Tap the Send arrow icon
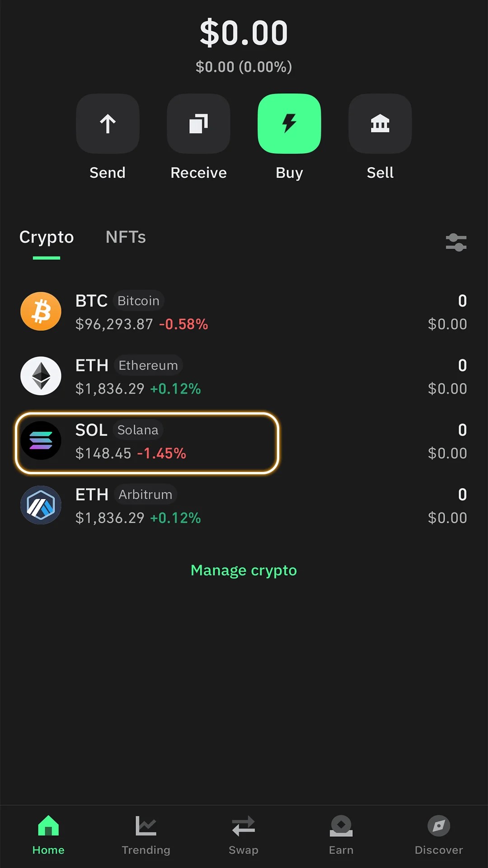Image resolution: width=488 pixels, height=868 pixels. 108,123
